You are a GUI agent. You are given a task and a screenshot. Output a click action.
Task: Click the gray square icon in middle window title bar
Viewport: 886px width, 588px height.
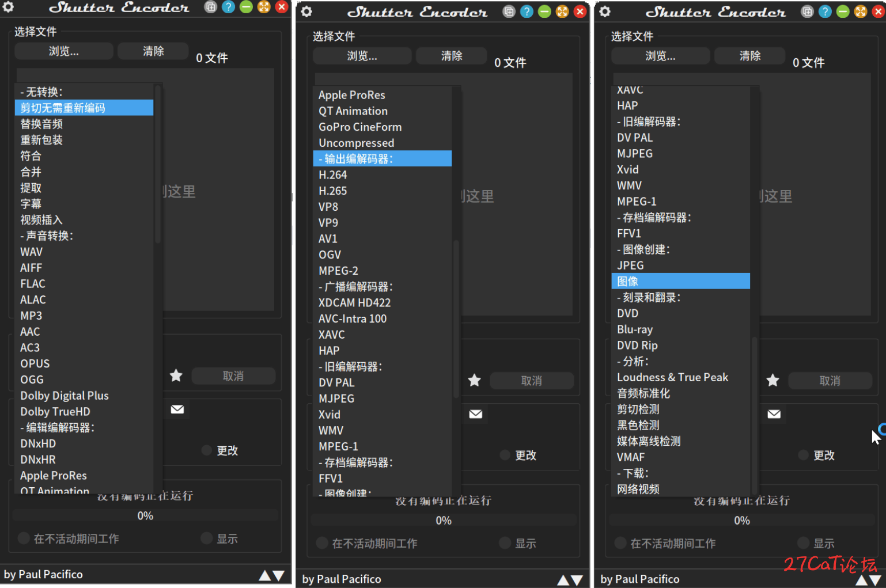509,12
